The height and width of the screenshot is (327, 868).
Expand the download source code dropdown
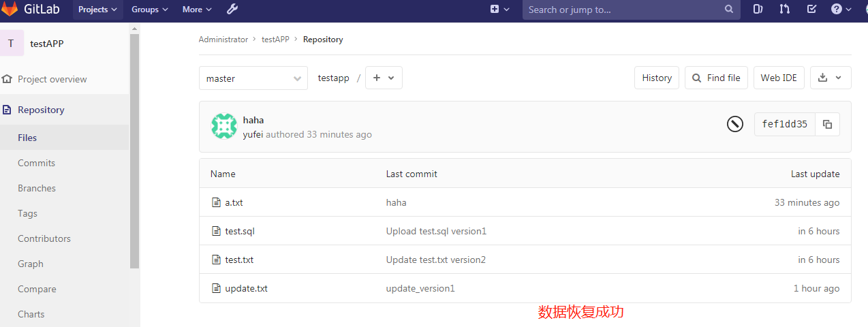831,78
